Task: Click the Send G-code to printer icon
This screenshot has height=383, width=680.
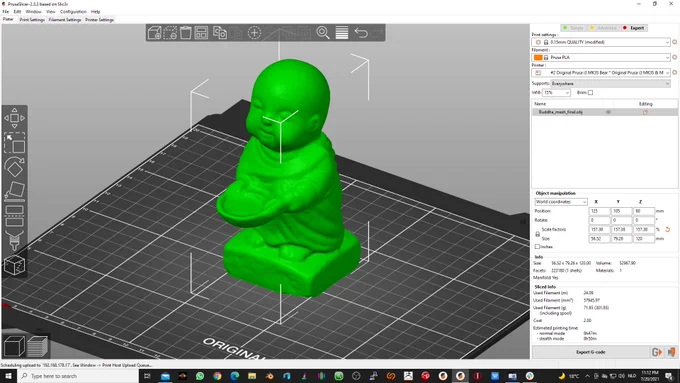Action: 657,352
